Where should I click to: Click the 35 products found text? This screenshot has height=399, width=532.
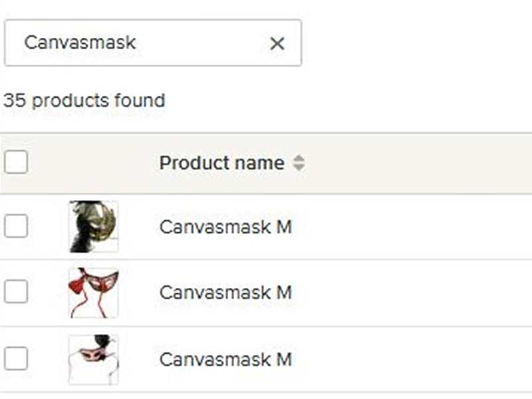tap(84, 101)
